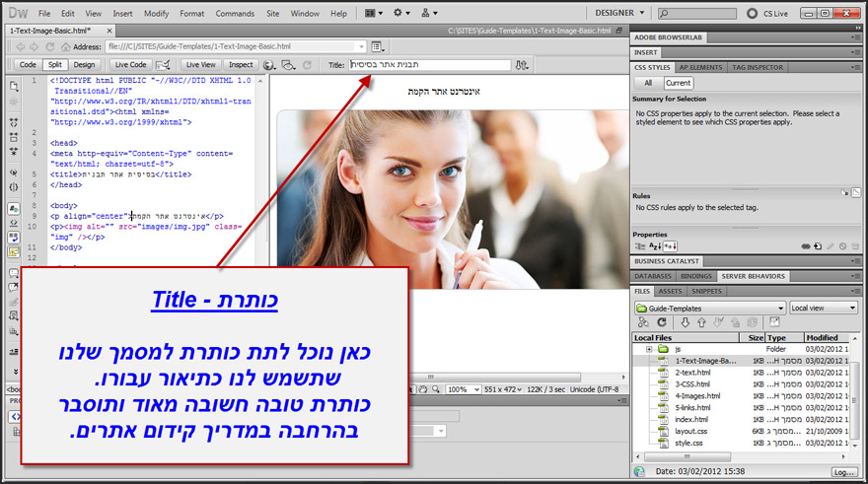This screenshot has height=484, width=868.
Task: Switch to Split view
Action: (x=55, y=65)
